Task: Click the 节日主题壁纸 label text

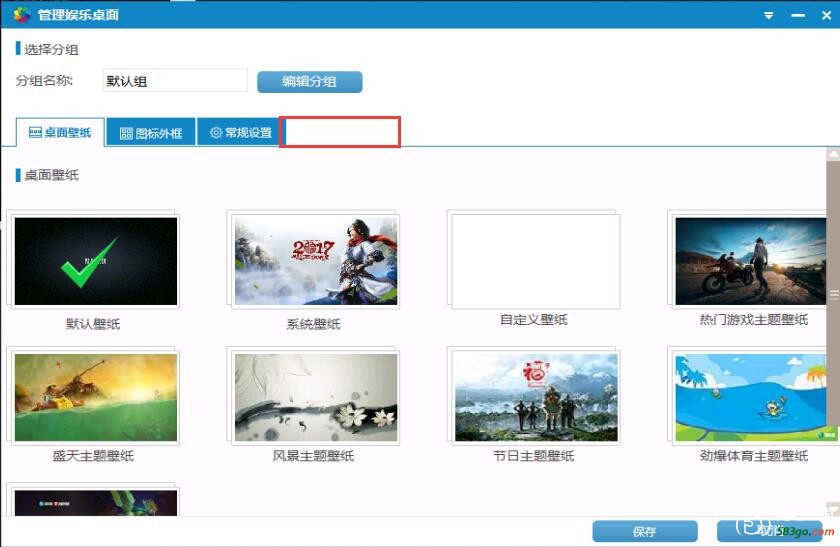Action: [534, 456]
